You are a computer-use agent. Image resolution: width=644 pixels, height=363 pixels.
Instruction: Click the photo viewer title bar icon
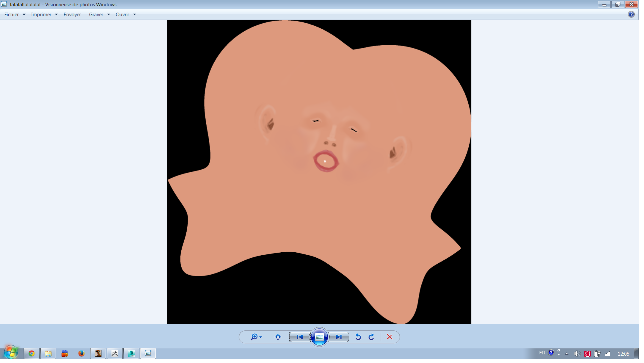tap(4, 4)
